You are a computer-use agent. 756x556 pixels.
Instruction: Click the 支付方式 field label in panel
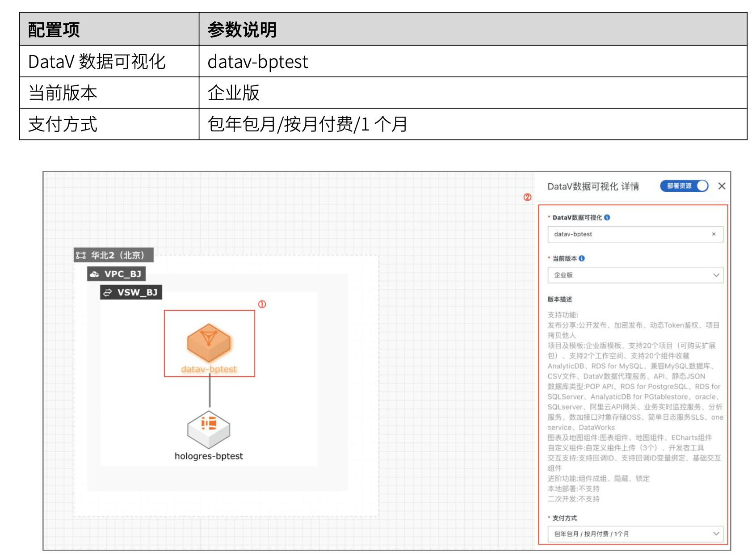[x=565, y=518]
